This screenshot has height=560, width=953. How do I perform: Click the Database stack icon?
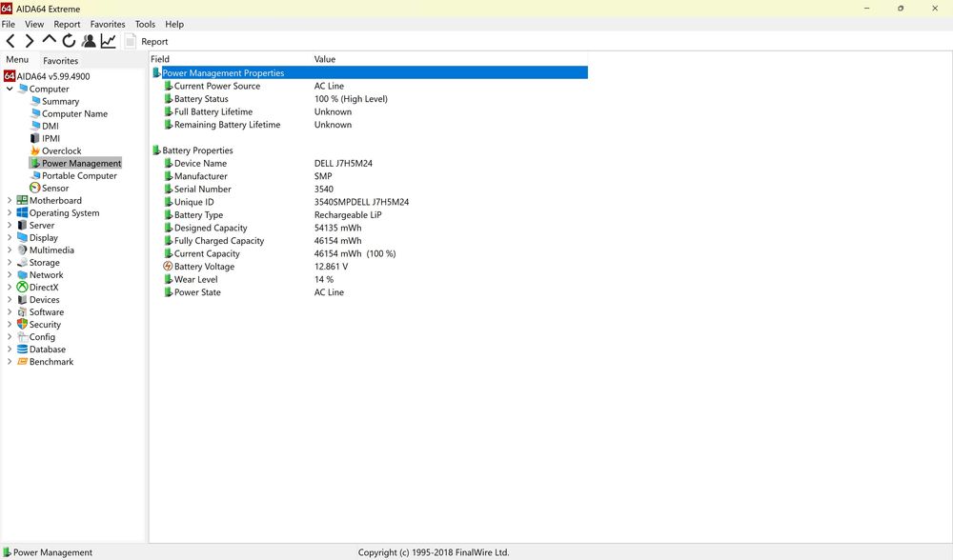pyautogui.click(x=23, y=349)
